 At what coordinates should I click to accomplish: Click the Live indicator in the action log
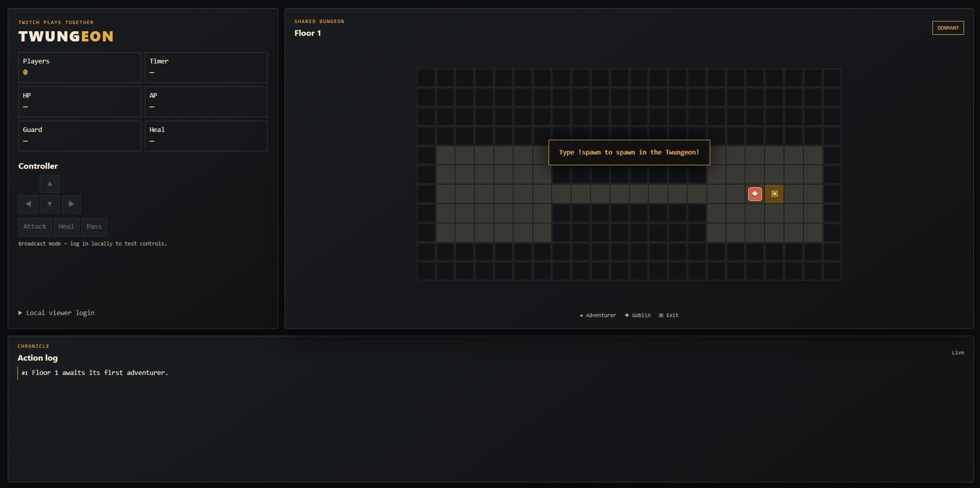pos(957,353)
